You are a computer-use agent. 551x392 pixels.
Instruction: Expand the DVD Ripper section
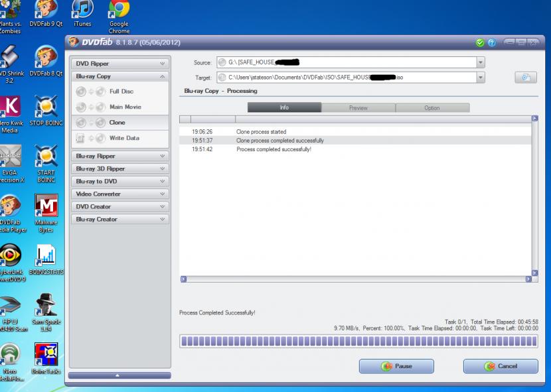coord(120,64)
